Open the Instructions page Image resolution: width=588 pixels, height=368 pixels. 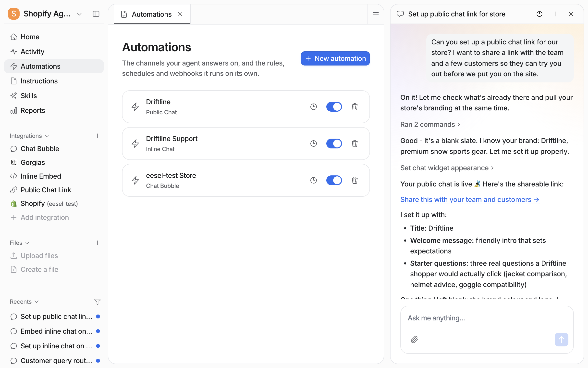click(x=54, y=81)
